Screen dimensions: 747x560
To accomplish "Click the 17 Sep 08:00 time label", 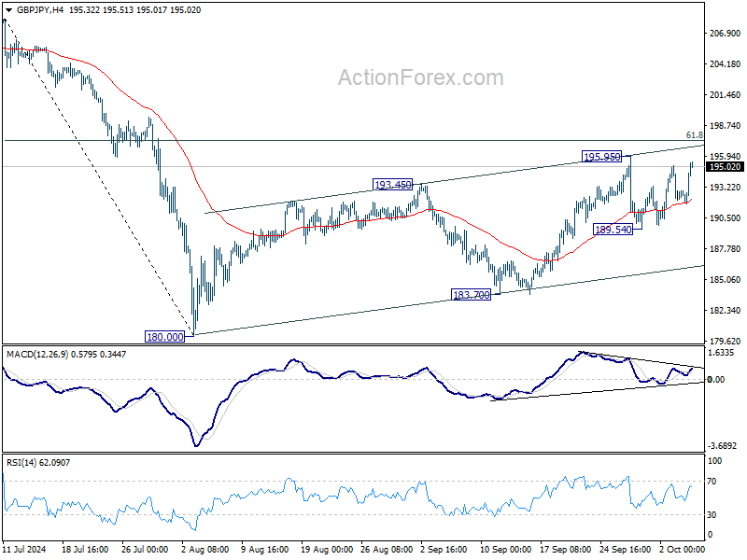I will pyautogui.click(x=566, y=549).
